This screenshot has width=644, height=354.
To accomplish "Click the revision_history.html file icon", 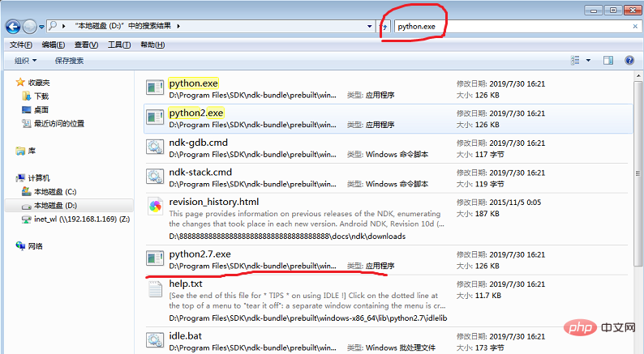I will tap(155, 206).
